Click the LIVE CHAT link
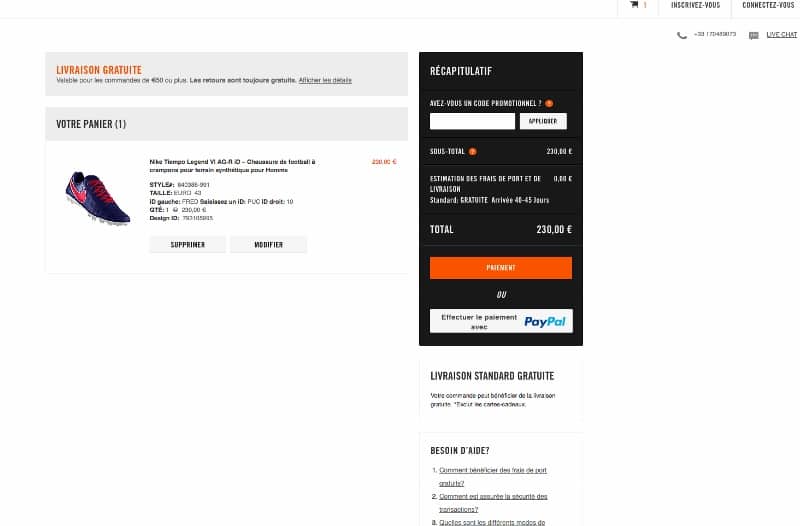This screenshot has height=526, width=800. pos(782,35)
